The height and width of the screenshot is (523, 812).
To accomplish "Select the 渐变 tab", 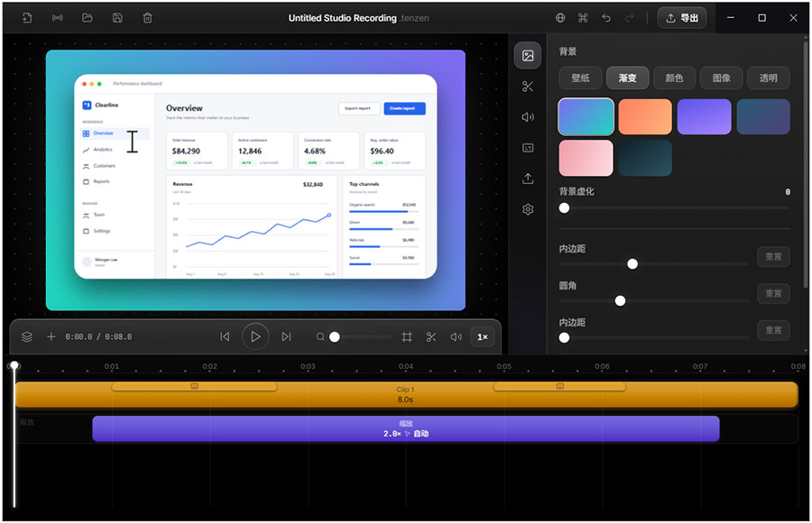I will pos(628,78).
